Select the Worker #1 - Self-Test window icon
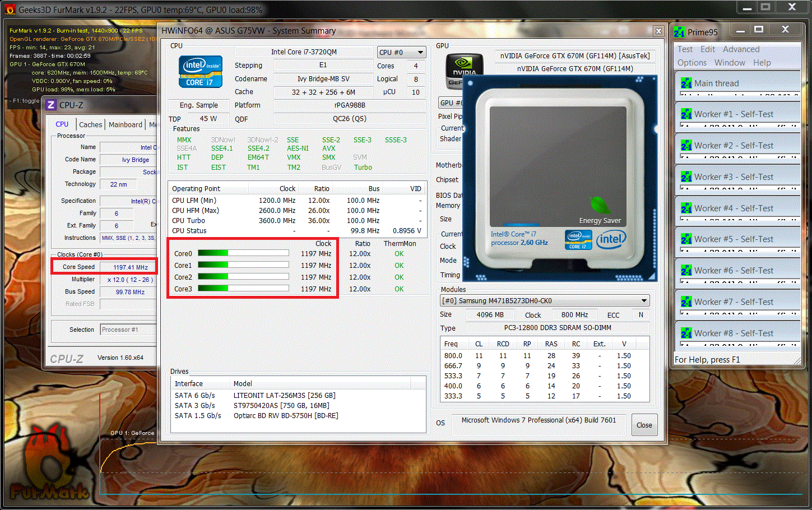This screenshot has width=812, height=510. click(x=686, y=114)
